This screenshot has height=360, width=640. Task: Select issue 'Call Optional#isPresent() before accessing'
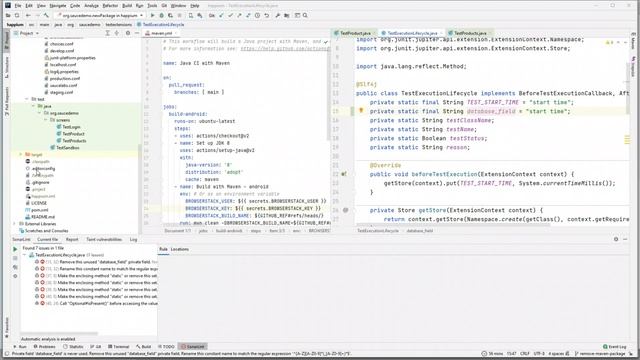point(97,304)
